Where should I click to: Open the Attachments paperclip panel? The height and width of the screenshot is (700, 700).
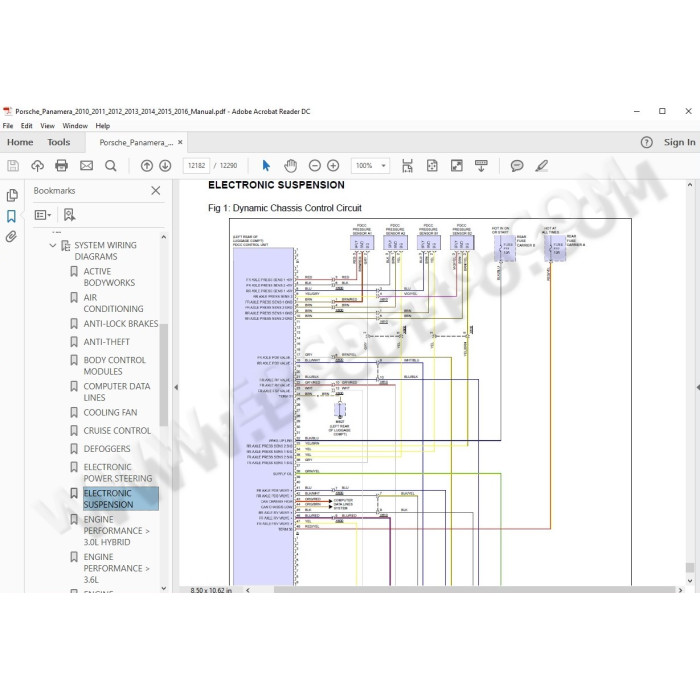tap(11, 236)
